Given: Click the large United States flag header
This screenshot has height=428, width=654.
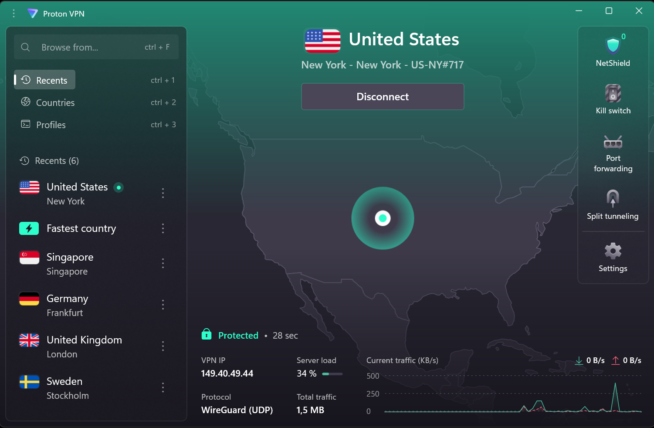Looking at the screenshot, I should tap(322, 40).
